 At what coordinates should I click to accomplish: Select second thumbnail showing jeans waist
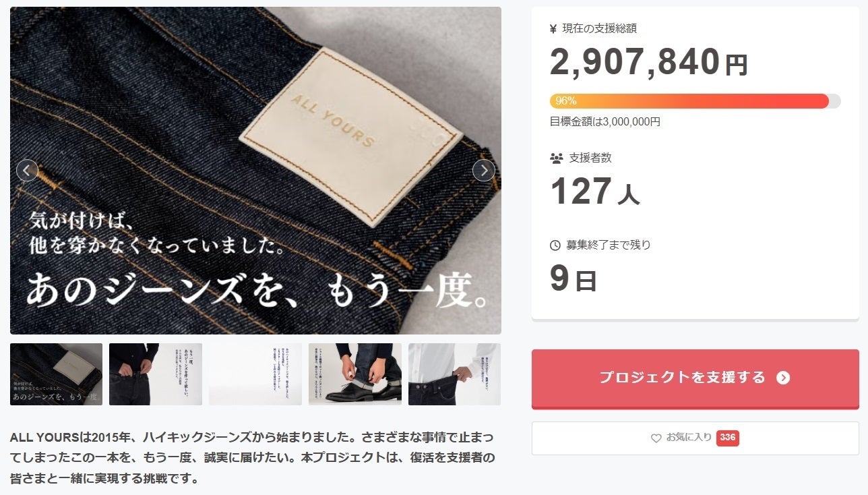point(156,374)
